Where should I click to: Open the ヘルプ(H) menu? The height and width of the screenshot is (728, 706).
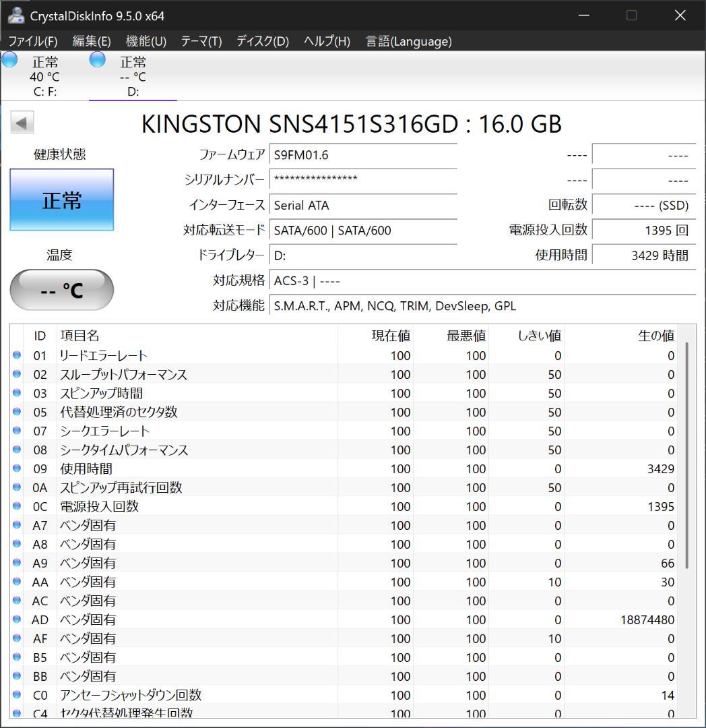click(x=327, y=41)
